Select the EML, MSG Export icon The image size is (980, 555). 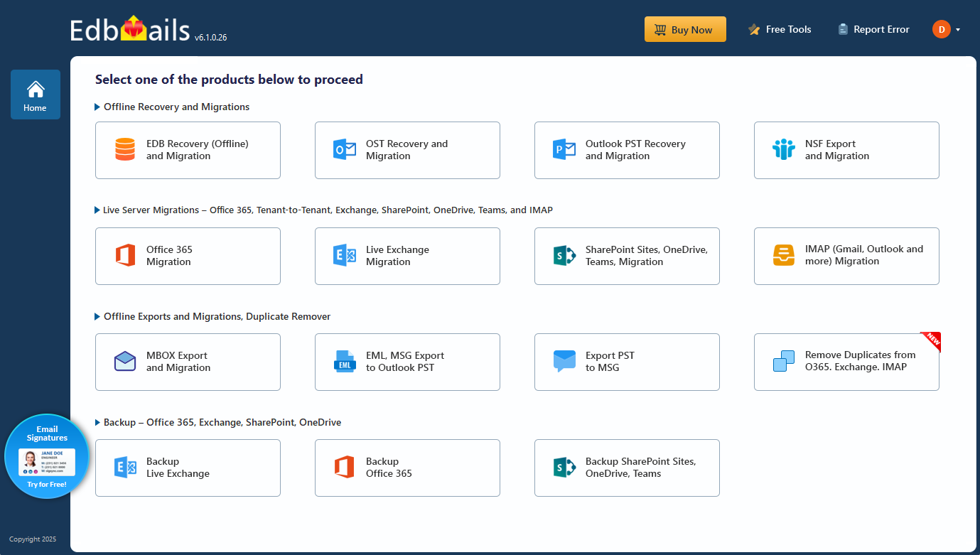(344, 362)
